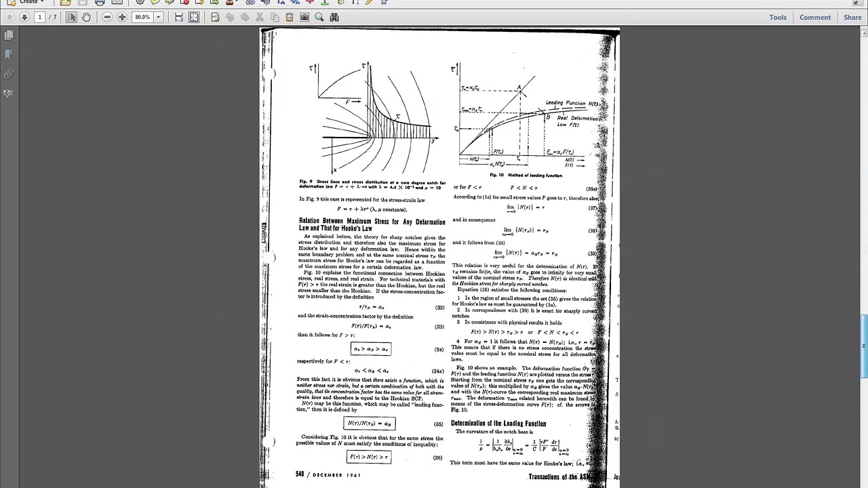Open advanced search binoculars
Screen dimensions: 868x488
(x=334, y=17)
